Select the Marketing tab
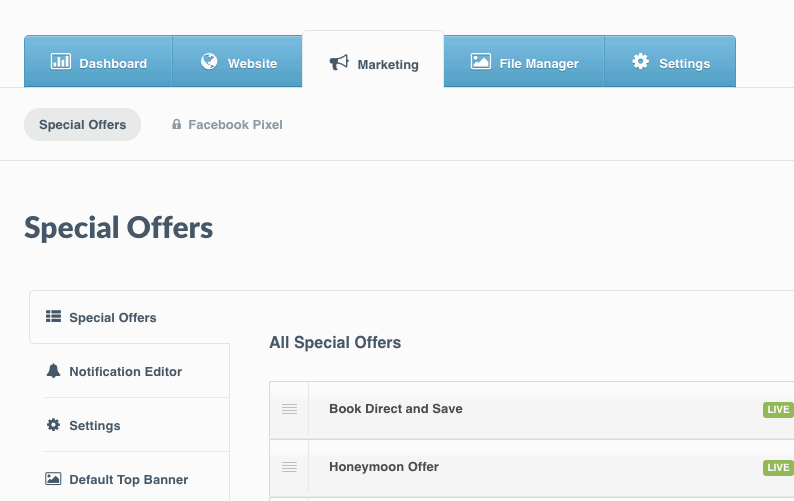 pyautogui.click(x=373, y=59)
